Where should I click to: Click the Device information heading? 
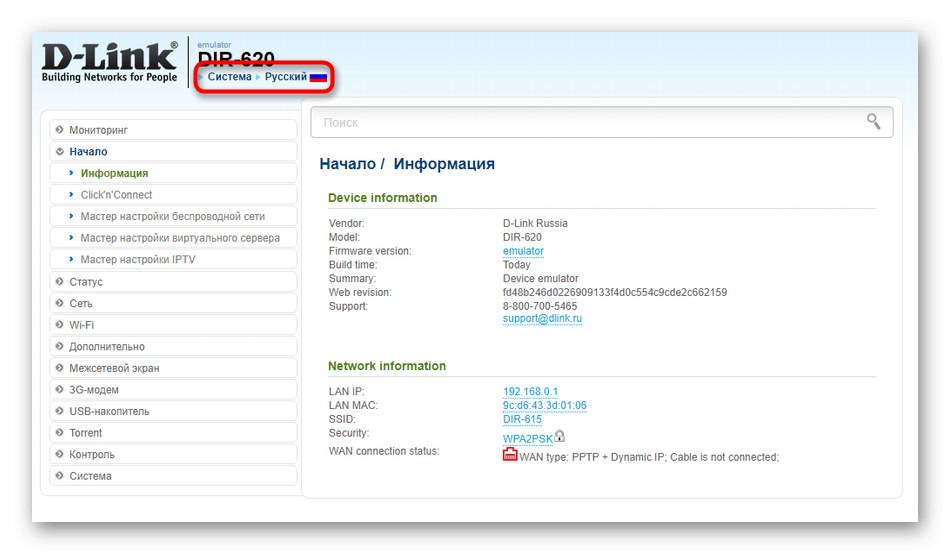pos(382,198)
